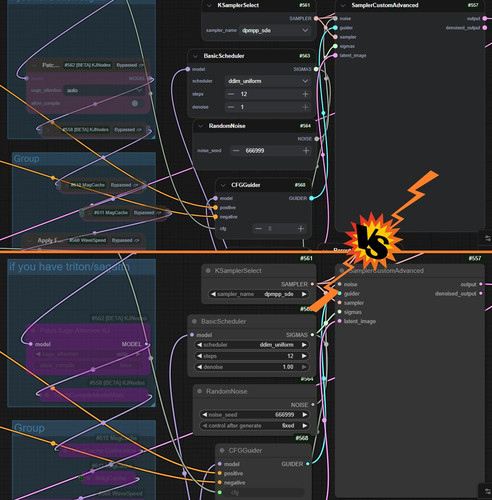This screenshot has height=500, width=492.
Task: Click the denoised_output socket on chevron-style SamplerCustomAdvanced
Action: 485,28
